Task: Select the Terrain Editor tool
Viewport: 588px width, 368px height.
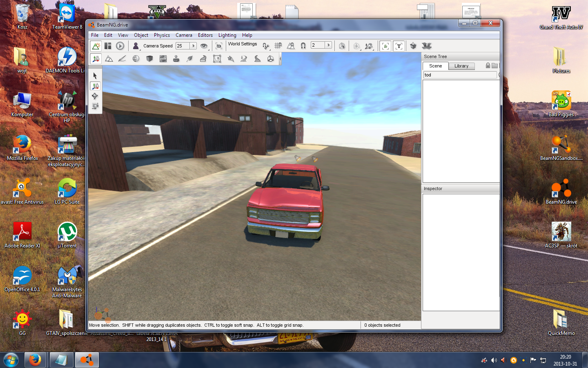Action: (109, 59)
